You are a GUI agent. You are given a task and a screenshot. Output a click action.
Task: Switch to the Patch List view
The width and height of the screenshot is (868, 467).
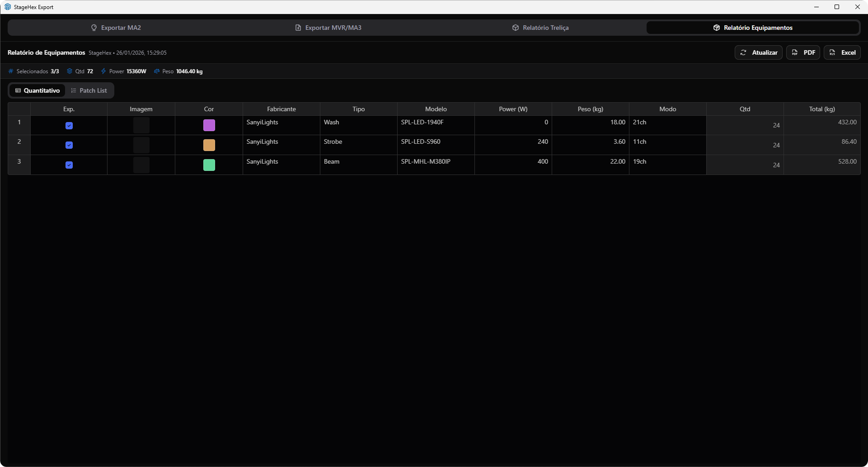coord(89,90)
